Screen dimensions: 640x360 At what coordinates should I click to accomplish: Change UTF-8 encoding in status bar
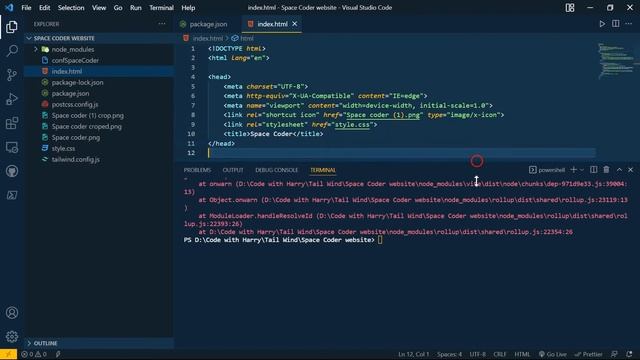(478, 354)
